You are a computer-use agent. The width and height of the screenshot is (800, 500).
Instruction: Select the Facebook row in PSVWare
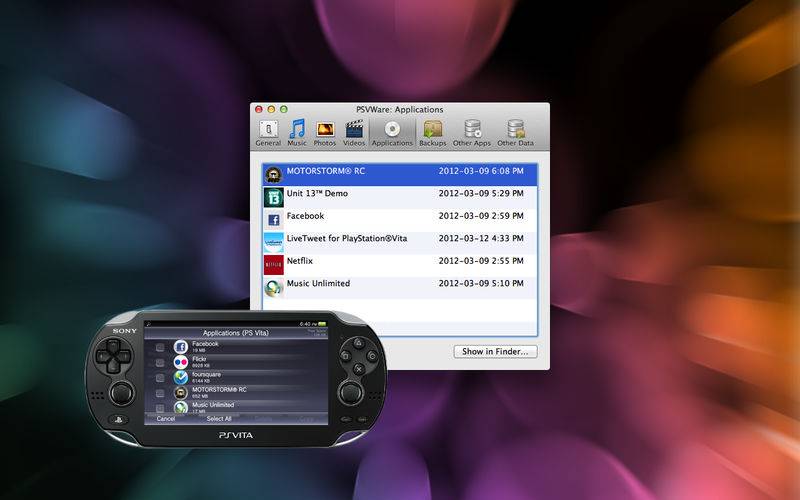pyautogui.click(x=399, y=219)
